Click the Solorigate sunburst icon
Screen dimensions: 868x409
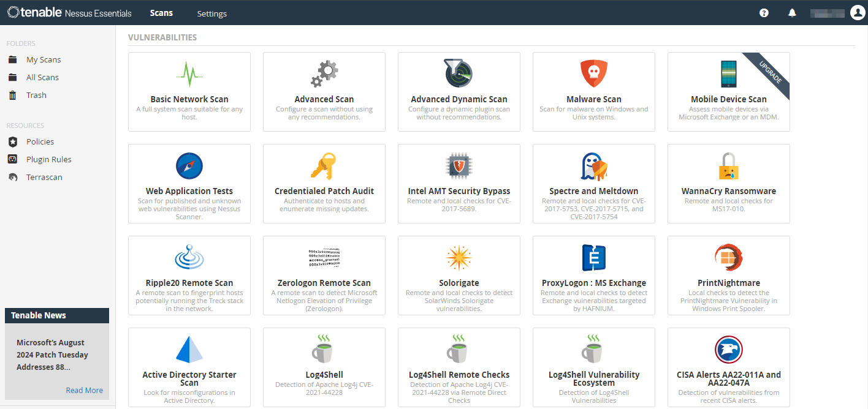coord(459,258)
